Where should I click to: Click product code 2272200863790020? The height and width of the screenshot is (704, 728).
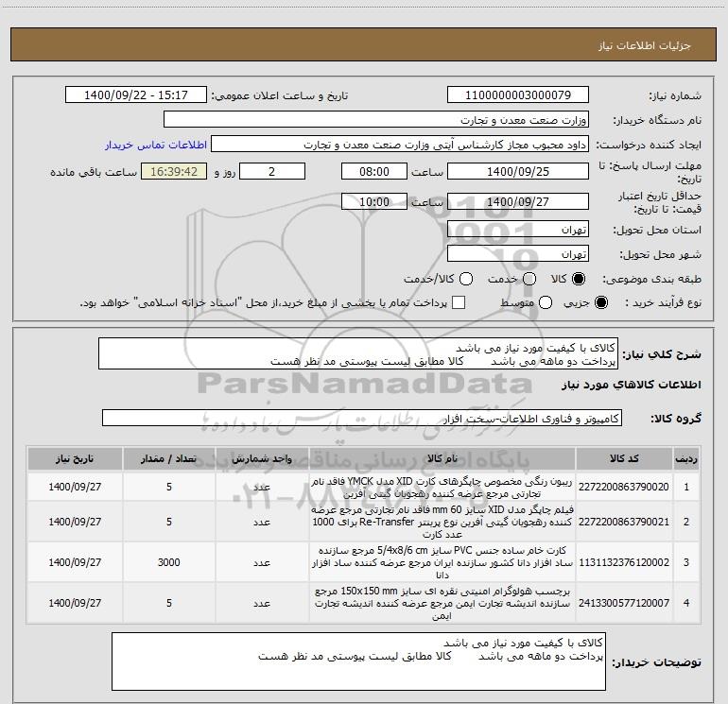point(624,487)
